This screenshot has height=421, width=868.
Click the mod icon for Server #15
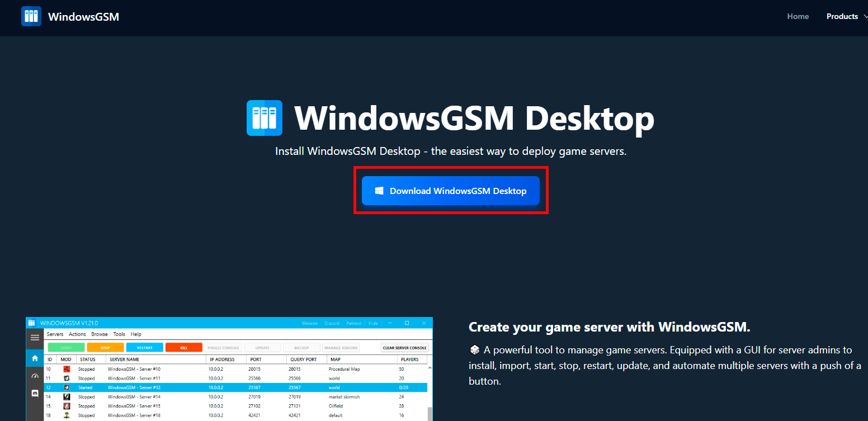pos(67,406)
